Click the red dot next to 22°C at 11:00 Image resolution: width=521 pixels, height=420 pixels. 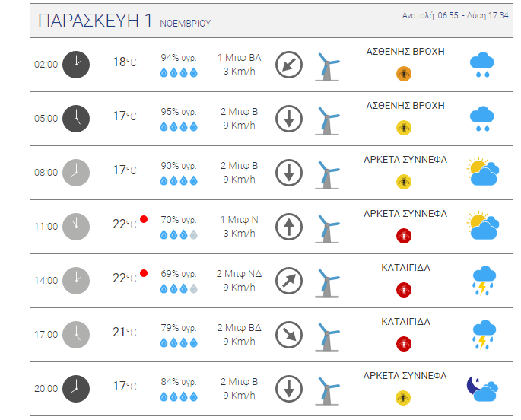[x=144, y=219]
